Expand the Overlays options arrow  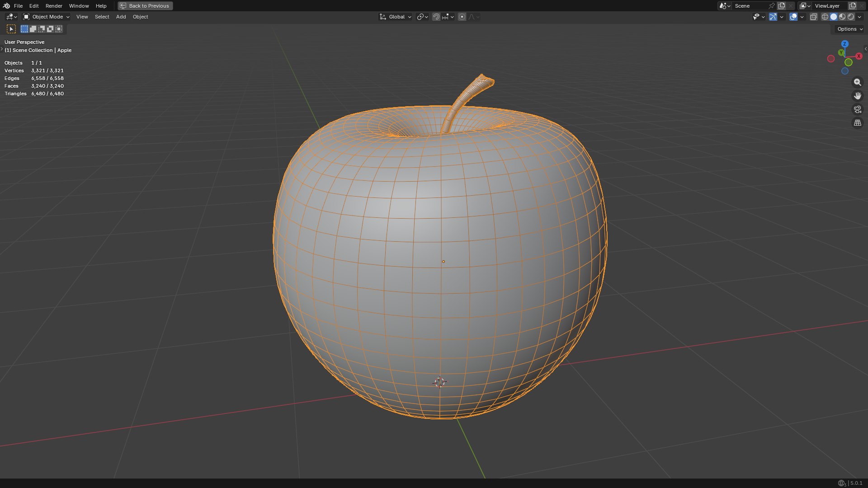(x=802, y=17)
